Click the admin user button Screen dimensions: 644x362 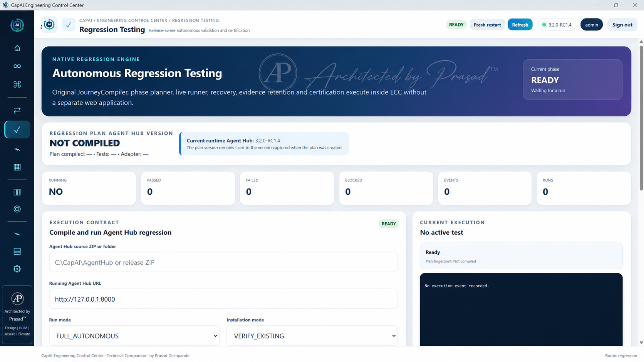[591, 25]
